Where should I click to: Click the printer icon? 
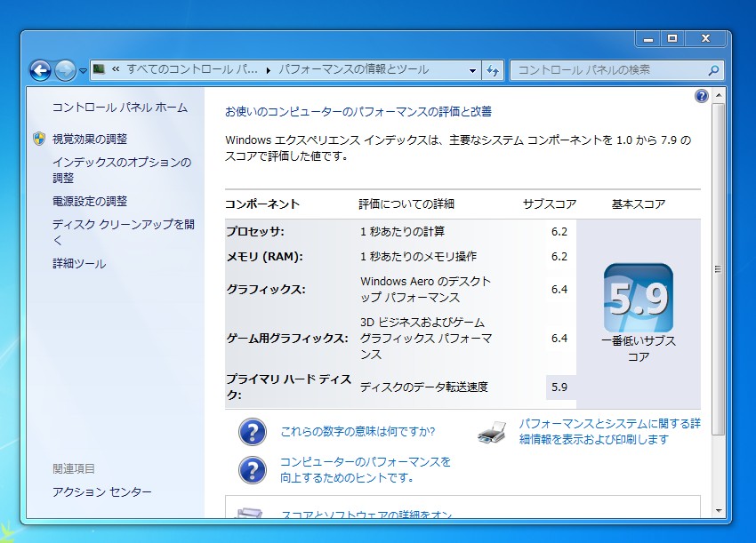[x=492, y=432]
